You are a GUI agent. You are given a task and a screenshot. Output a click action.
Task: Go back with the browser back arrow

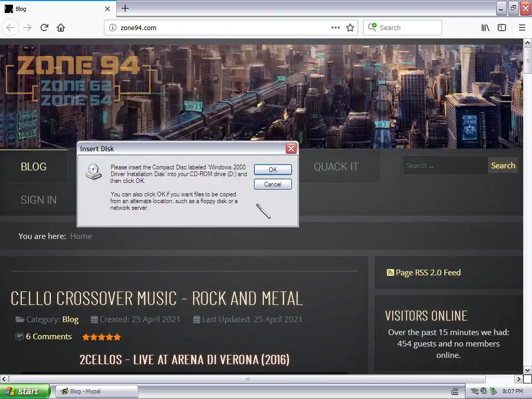tap(10, 28)
